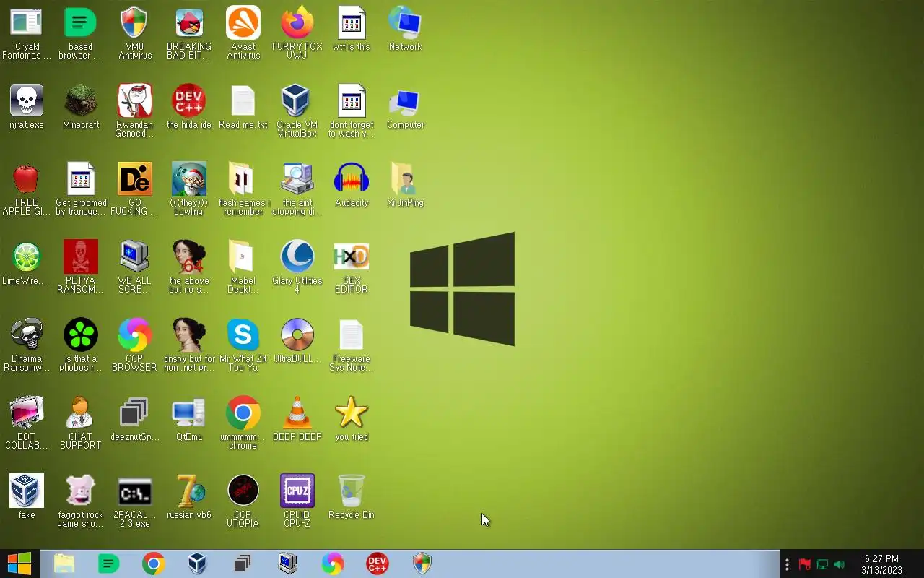Open 'the hilda ide' Dev-C++ icon
Viewport: 924px width, 578px height.
[x=189, y=101]
